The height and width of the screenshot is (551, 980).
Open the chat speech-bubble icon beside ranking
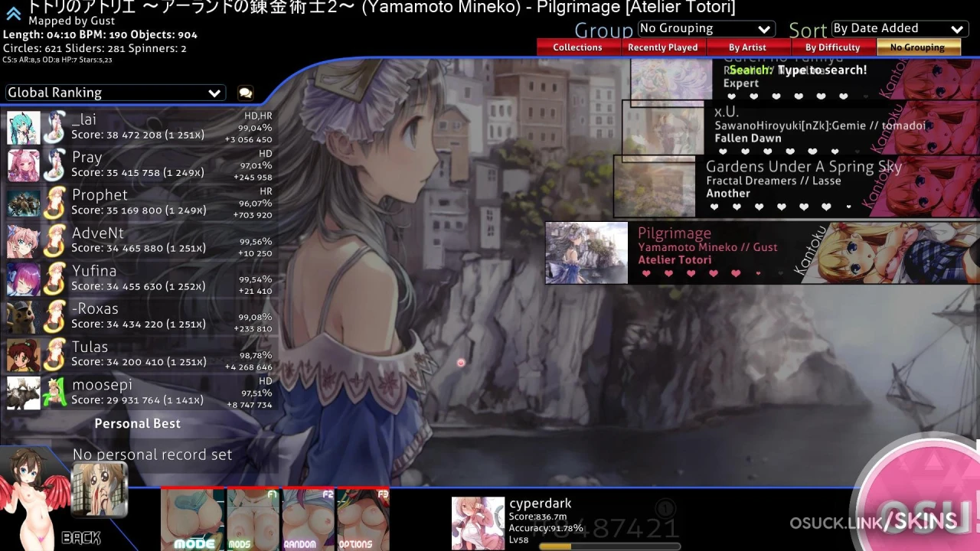245,93
